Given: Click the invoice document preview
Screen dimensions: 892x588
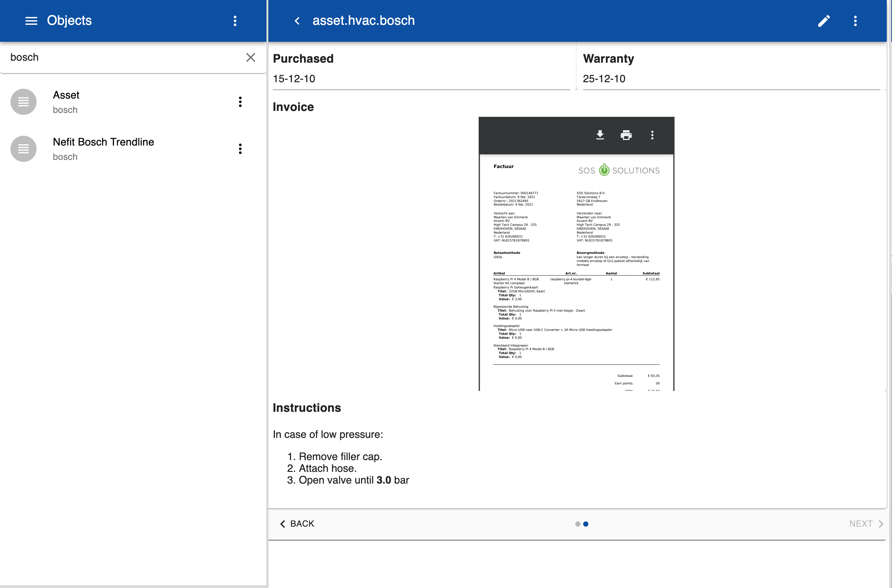Looking at the screenshot, I should click(x=576, y=272).
